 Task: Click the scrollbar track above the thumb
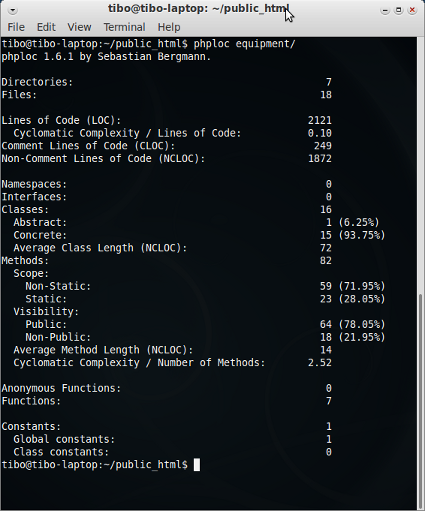coord(421,165)
